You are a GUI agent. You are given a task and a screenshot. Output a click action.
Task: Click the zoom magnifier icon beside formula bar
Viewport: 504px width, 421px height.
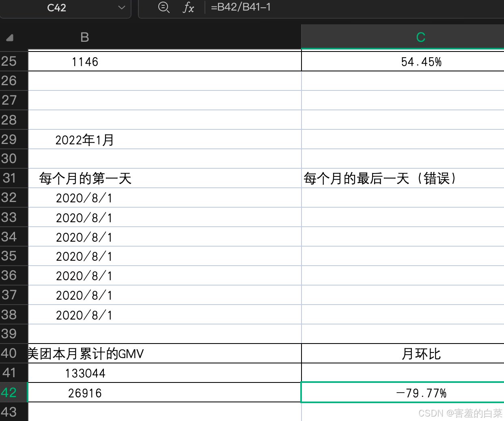tap(164, 7)
